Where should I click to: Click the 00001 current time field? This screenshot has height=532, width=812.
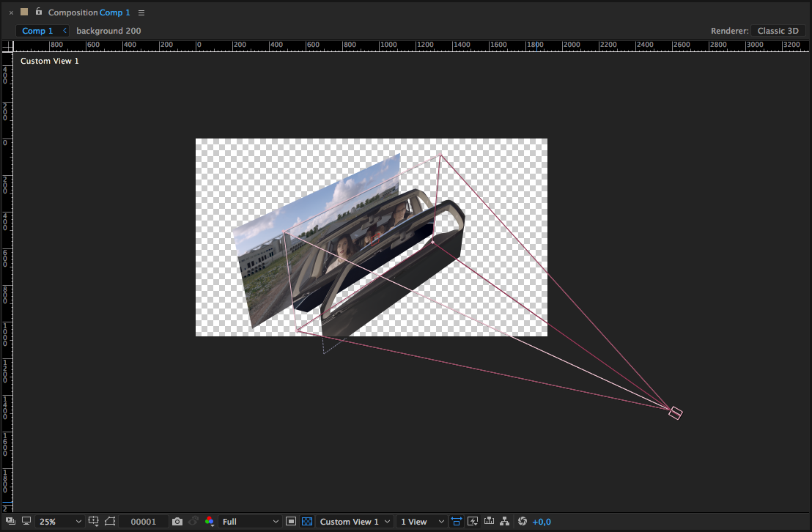(x=143, y=522)
